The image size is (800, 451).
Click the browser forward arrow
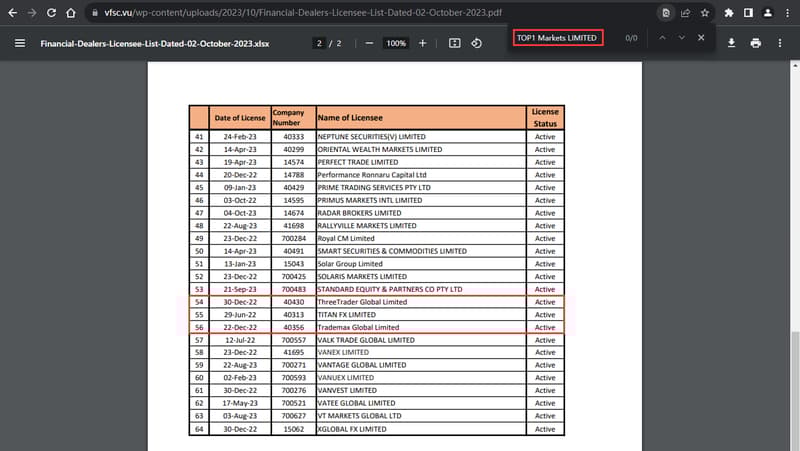coord(32,13)
